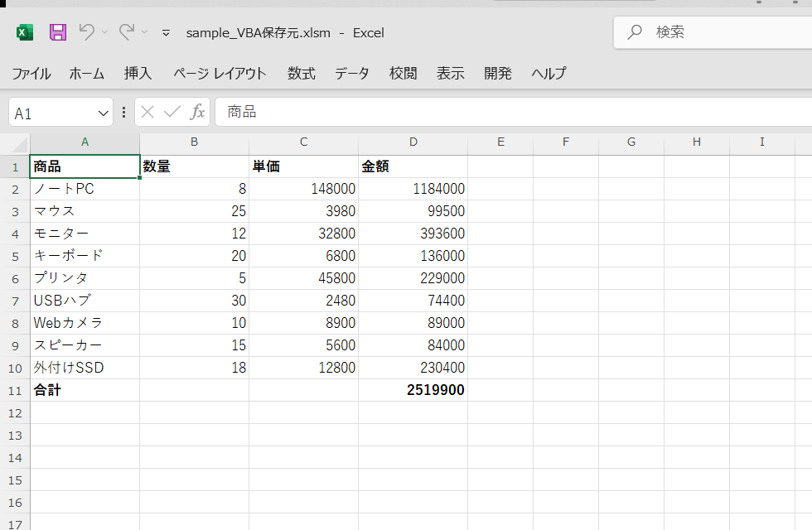Open the 開発 developer tab
This screenshot has height=530, width=812.
point(498,74)
